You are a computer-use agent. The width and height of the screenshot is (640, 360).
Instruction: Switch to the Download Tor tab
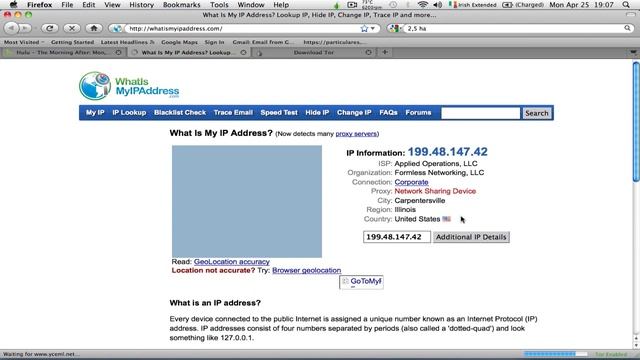pyautogui.click(x=313, y=52)
